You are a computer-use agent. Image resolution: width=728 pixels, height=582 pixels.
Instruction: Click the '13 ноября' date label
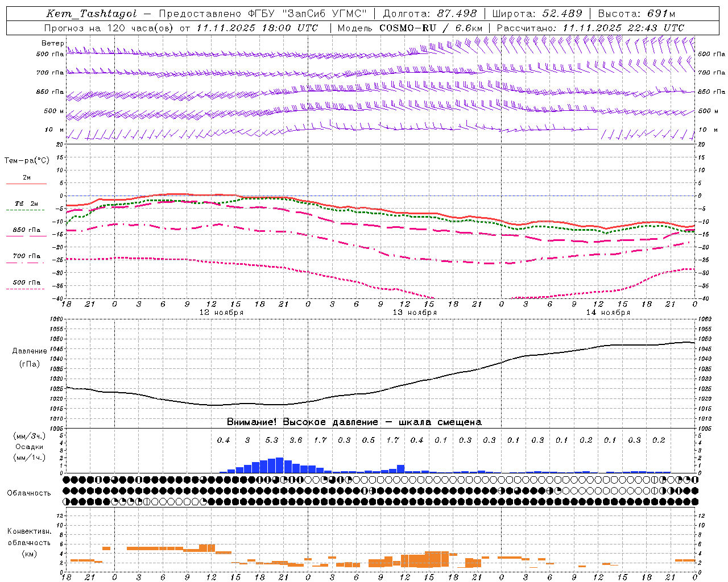pyautogui.click(x=415, y=313)
